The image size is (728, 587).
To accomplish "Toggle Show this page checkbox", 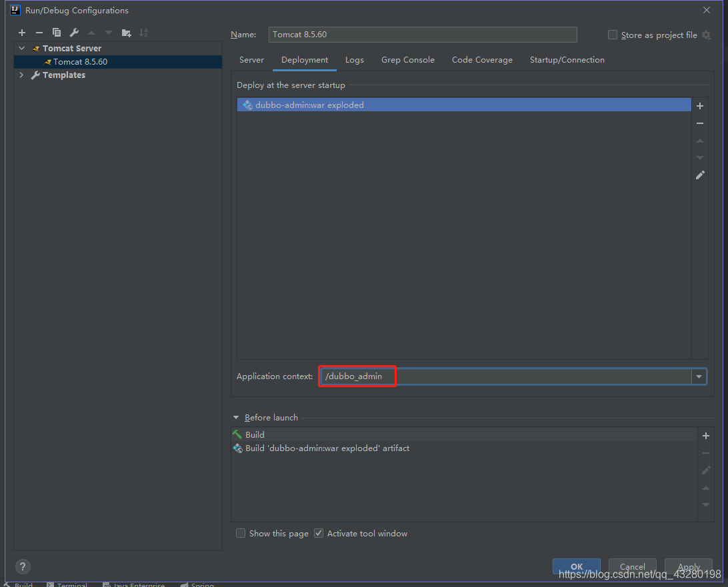I will [x=241, y=533].
